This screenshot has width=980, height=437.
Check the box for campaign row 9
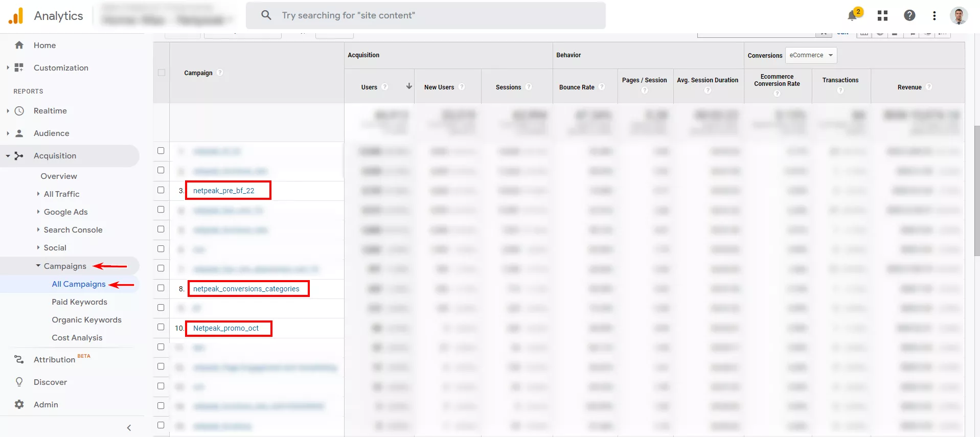tap(161, 307)
